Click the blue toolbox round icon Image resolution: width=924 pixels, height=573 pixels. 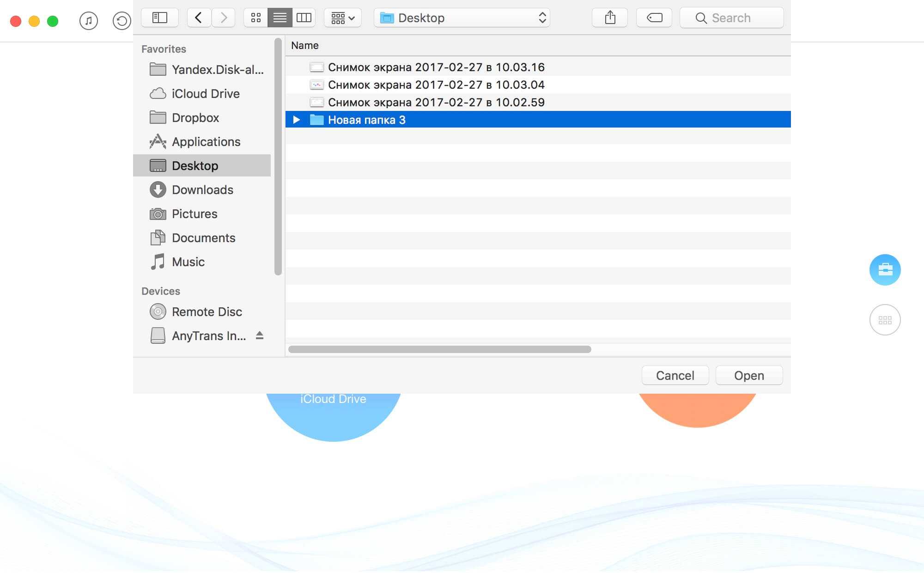(884, 269)
